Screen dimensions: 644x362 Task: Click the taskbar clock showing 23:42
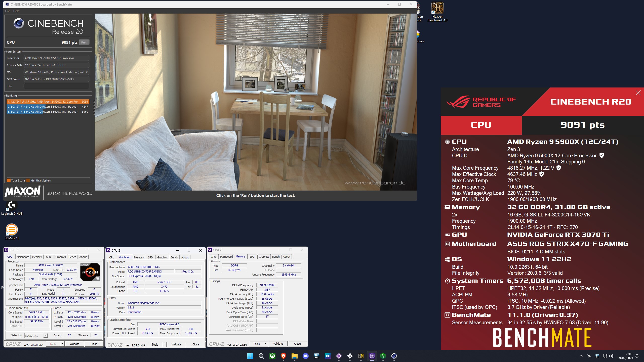click(x=625, y=356)
